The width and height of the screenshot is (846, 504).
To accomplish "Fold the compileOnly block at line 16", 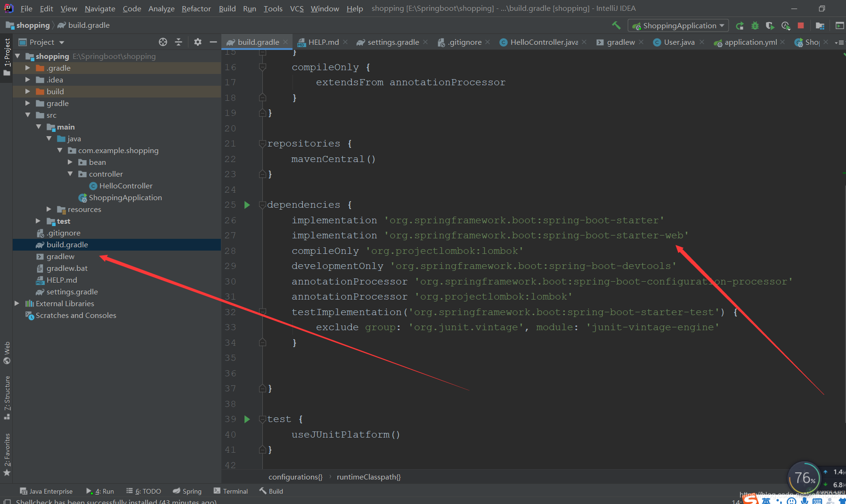I will pos(263,67).
